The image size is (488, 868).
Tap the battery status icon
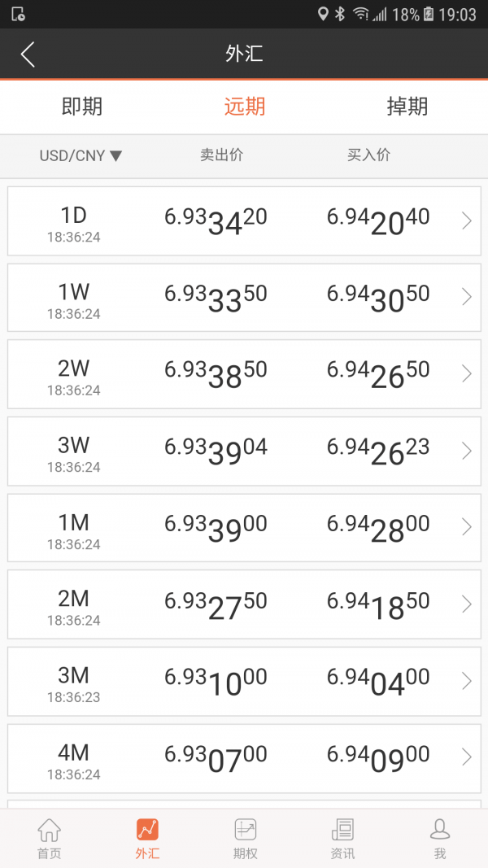[429, 14]
